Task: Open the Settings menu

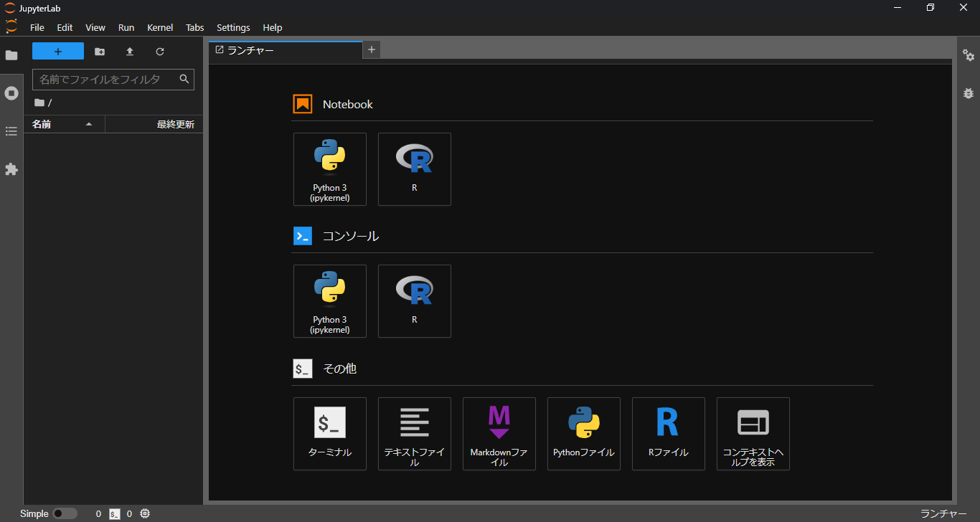Action: point(233,27)
